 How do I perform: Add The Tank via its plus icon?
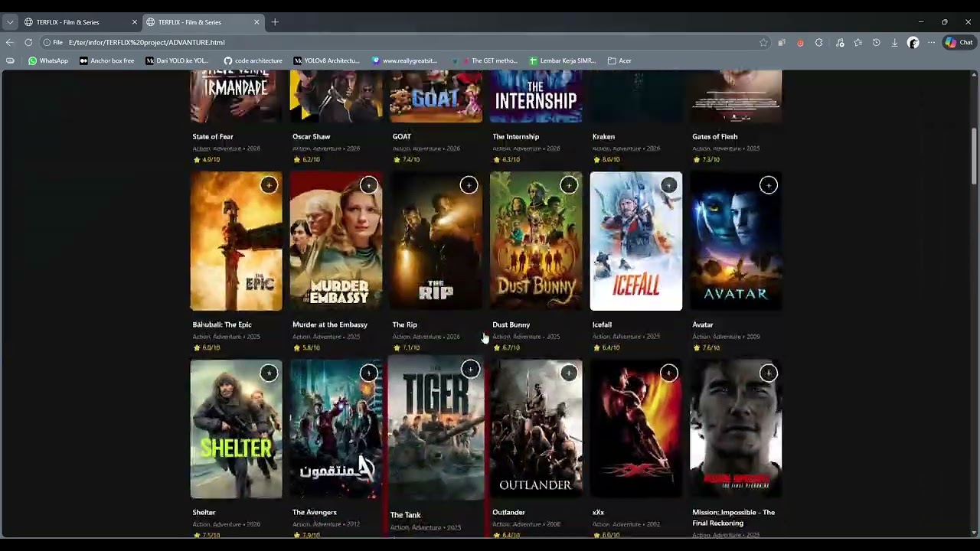470,370
